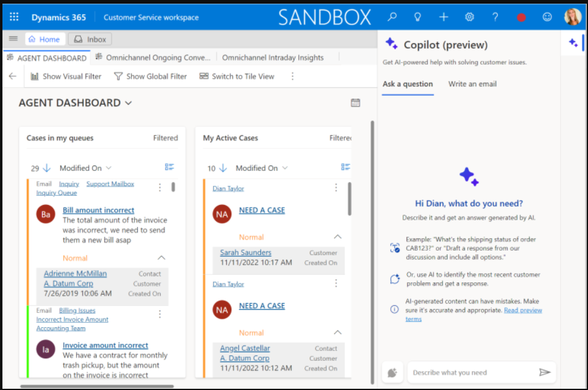Open the settings gear icon
Screen dimensions: 588x390
pos(469,17)
